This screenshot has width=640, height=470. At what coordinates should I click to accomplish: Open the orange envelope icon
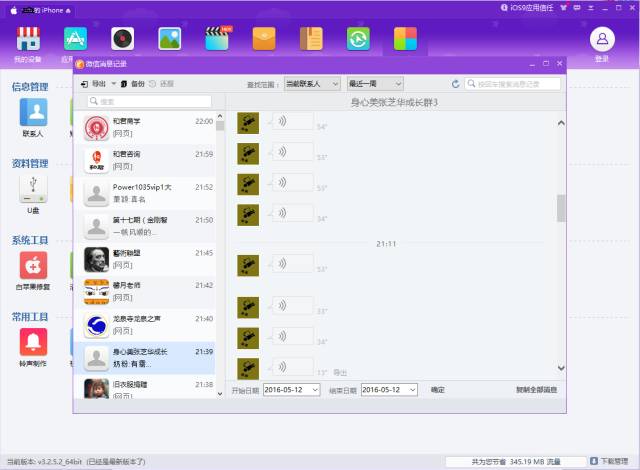(264, 39)
